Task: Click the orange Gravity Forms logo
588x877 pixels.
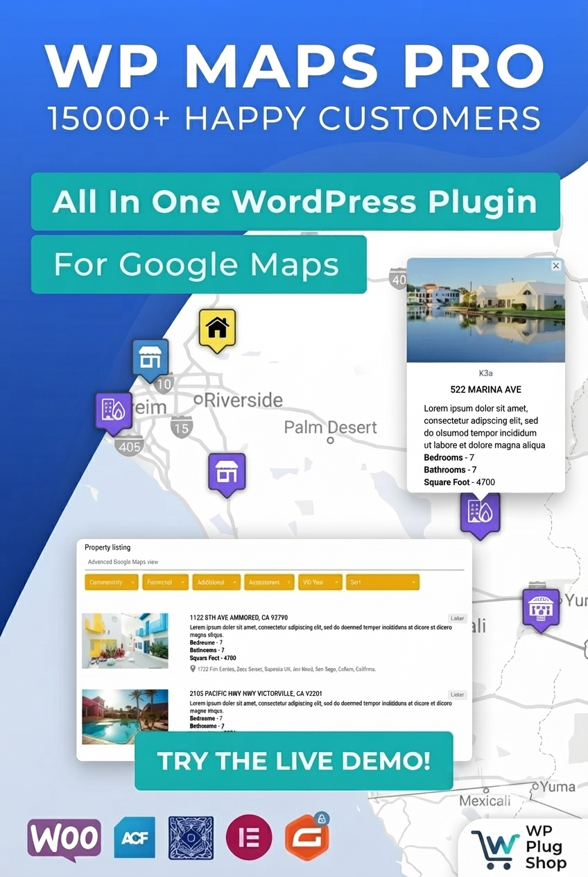Action: [306, 837]
